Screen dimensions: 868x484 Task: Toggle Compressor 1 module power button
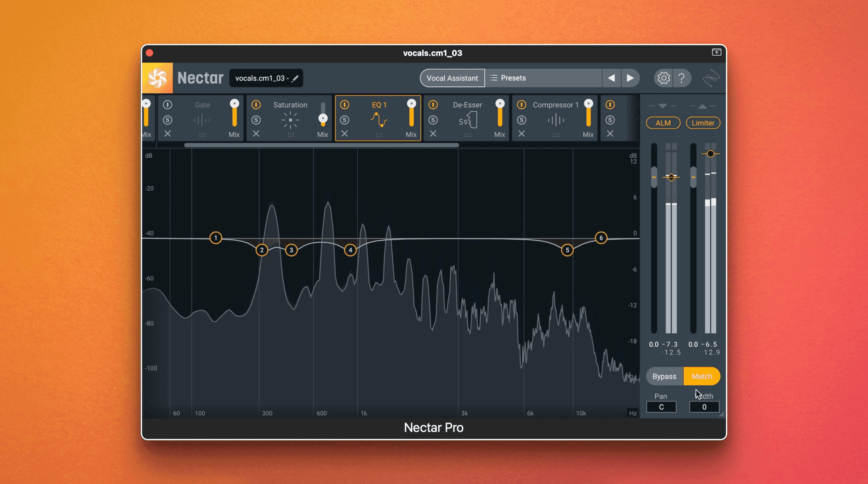(522, 105)
